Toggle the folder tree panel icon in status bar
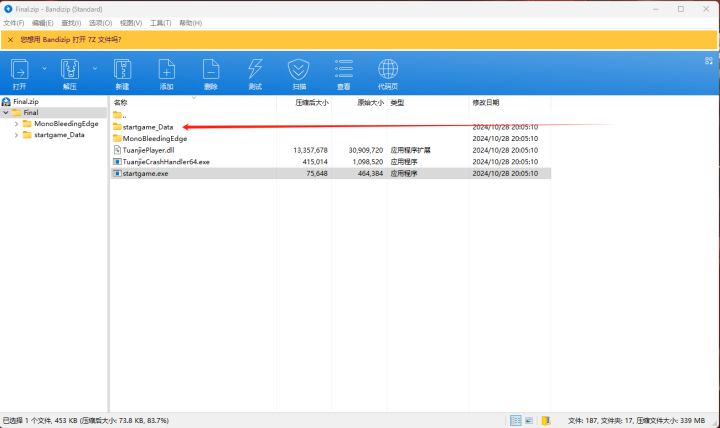The image size is (720, 428). click(x=545, y=421)
